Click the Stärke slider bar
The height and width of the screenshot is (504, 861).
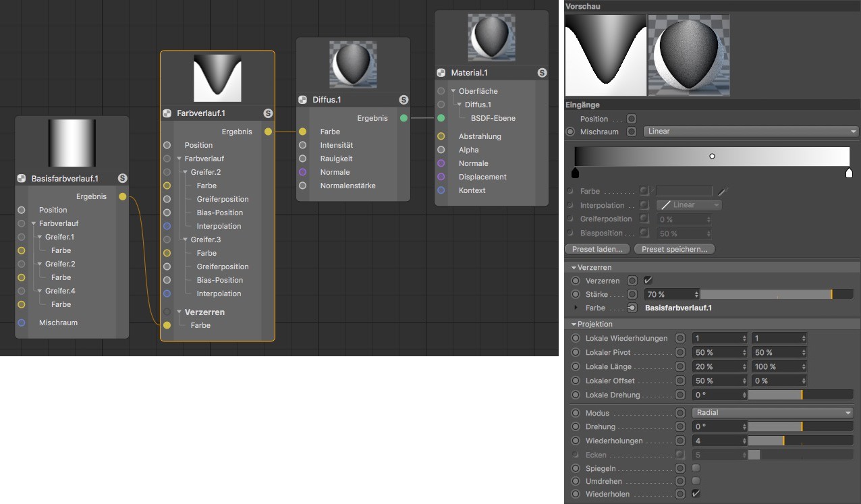776,294
